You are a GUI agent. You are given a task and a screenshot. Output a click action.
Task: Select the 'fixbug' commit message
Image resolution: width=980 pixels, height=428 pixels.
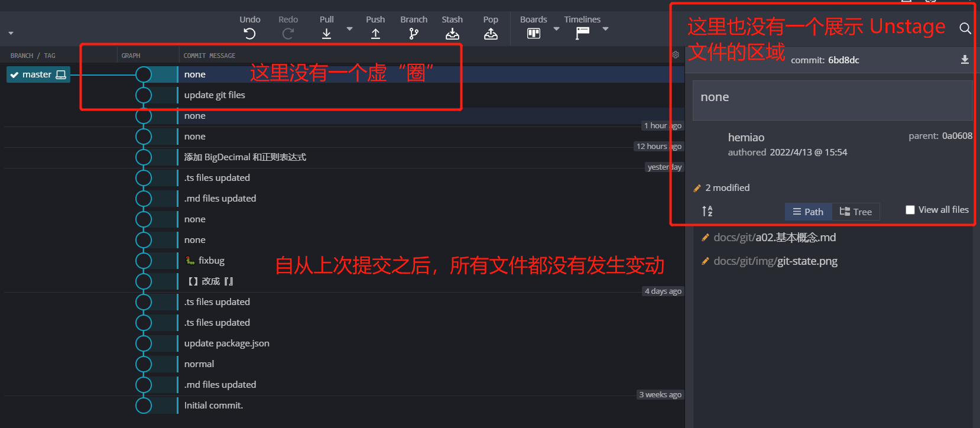211,261
